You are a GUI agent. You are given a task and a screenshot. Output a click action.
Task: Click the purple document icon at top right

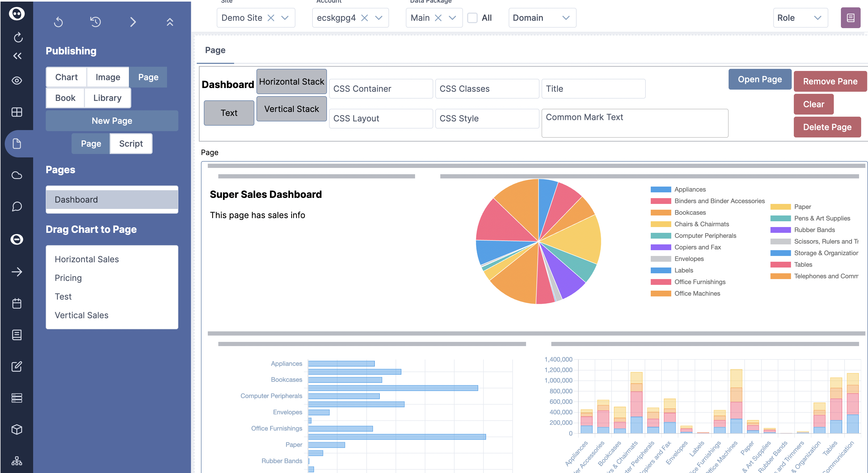click(850, 18)
